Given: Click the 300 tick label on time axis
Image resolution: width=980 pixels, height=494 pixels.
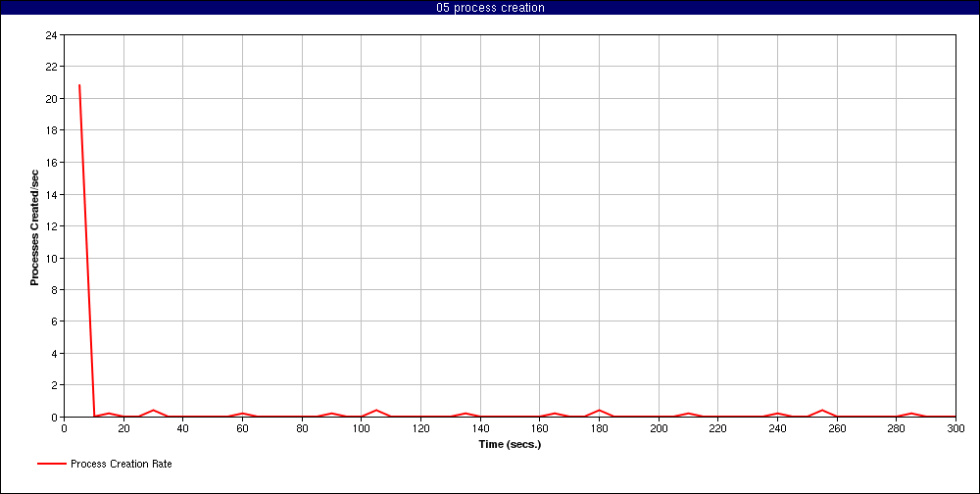Looking at the screenshot, I should pos(955,428).
